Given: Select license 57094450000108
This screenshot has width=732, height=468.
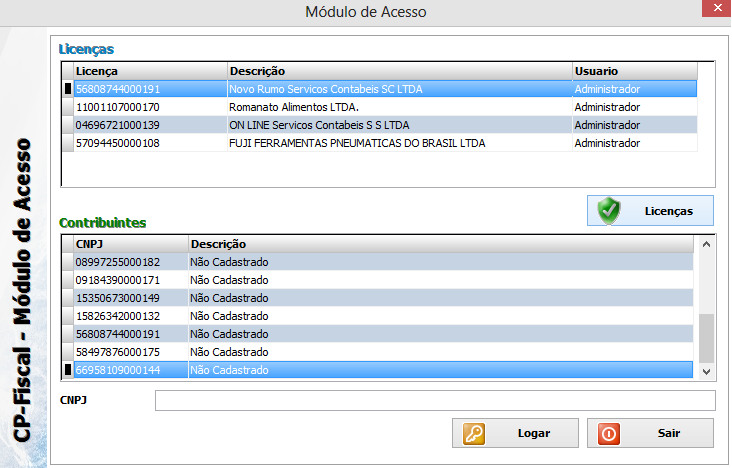Looking at the screenshot, I should (118, 143).
